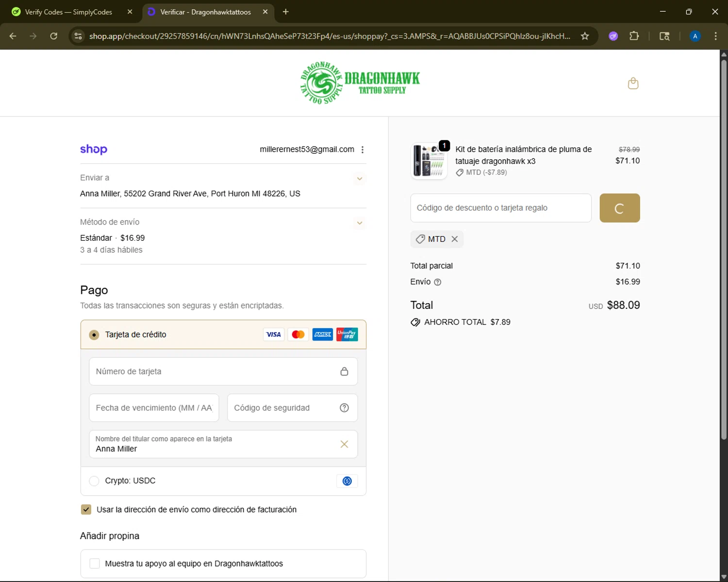Click the AHORRO TOTAL $7.89 text

467,322
